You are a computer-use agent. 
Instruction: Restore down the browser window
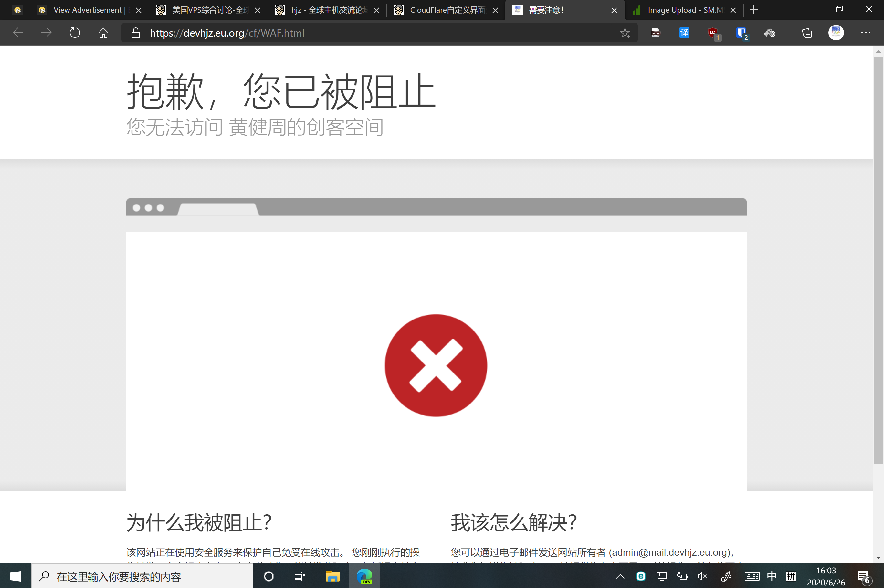point(839,9)
